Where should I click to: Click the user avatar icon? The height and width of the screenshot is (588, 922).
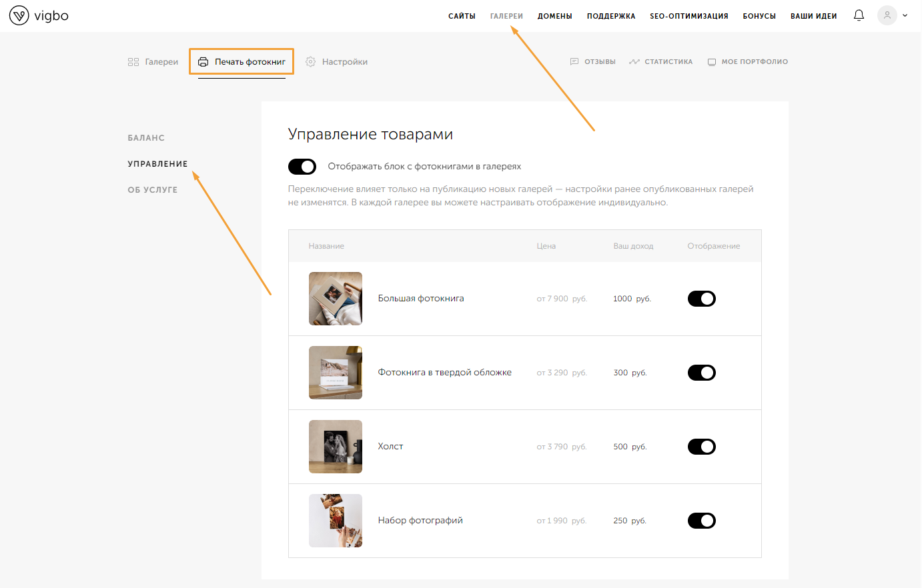pyautogui.click(x=887, y=15)
